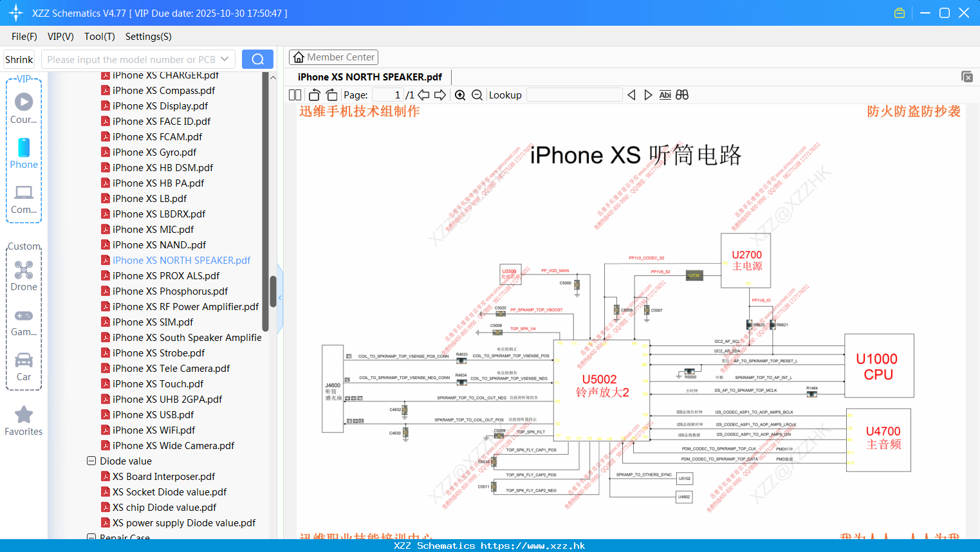
Task: Open iPhone XS FACE ID.pdf
Action: [162, 121]
